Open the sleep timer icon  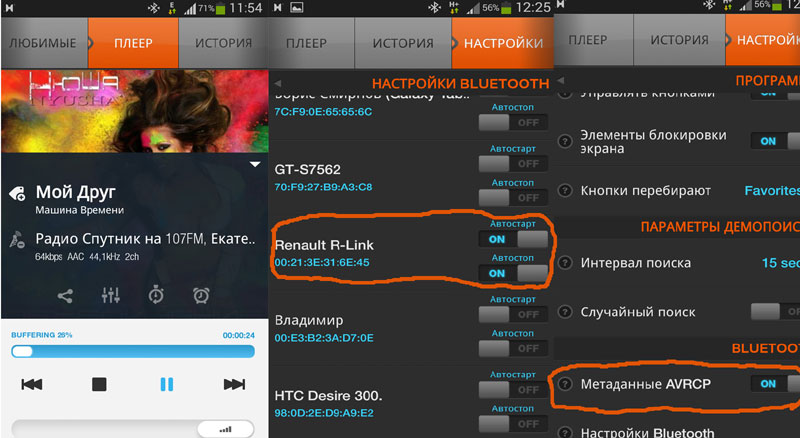point(156,295)
